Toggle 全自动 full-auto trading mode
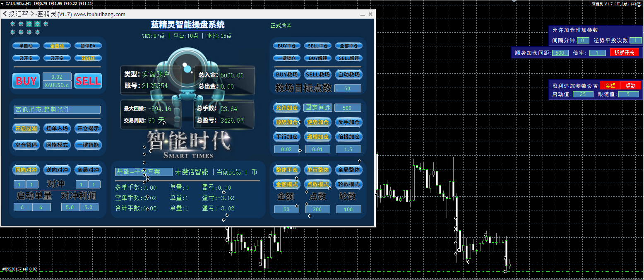644x280 pixels. point(57,46)
